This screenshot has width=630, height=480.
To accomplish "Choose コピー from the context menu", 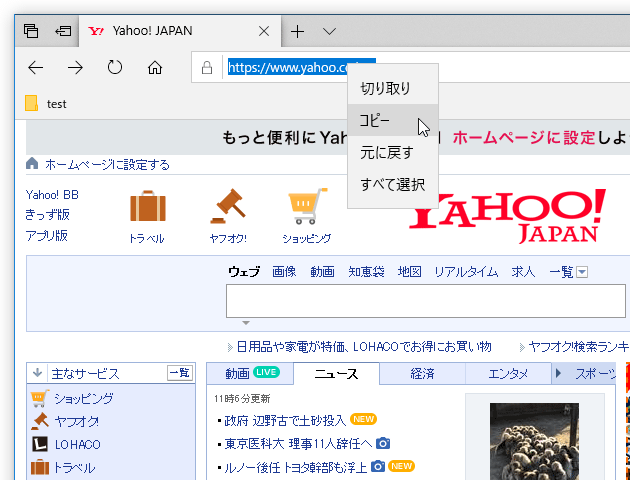I will click(x=393, y=120).
